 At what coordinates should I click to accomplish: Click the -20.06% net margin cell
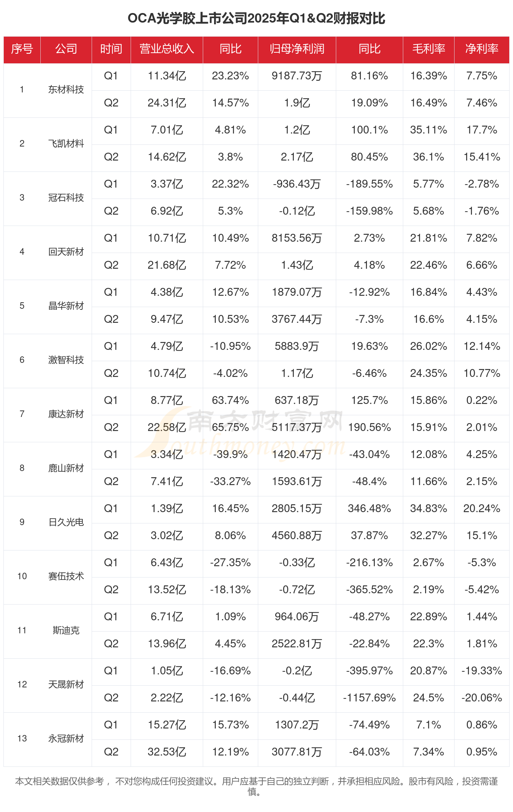coord(482,698)
